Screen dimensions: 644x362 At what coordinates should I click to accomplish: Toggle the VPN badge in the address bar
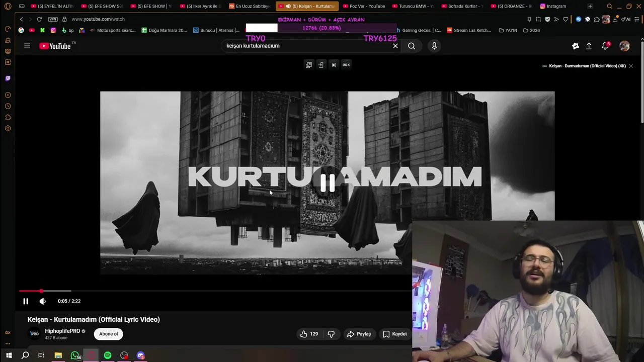[x=53, y=19]
